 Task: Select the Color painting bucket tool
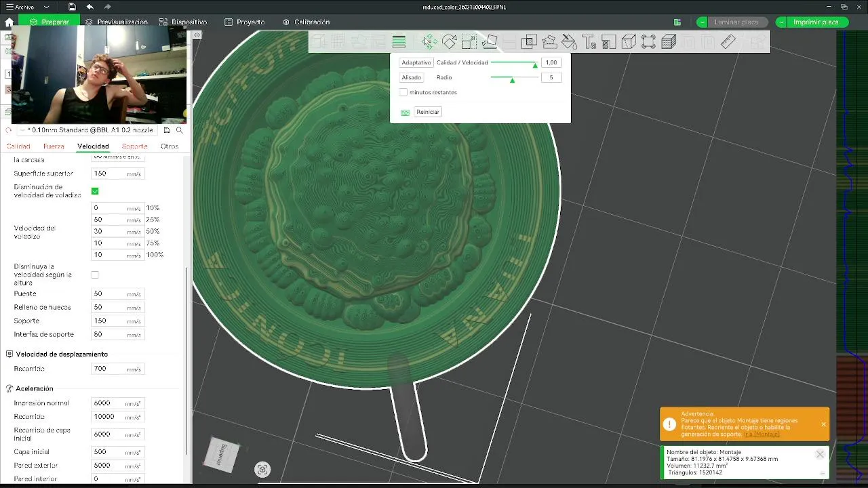point(569,42)
